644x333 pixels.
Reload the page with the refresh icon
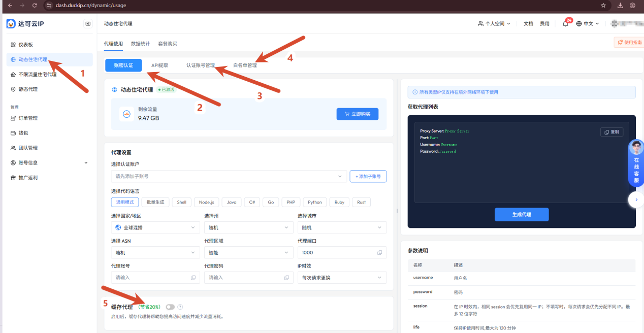(x=34, y=5)
